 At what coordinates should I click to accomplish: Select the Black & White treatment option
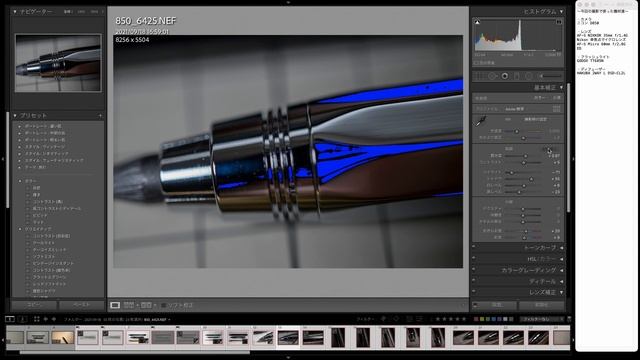556,98
